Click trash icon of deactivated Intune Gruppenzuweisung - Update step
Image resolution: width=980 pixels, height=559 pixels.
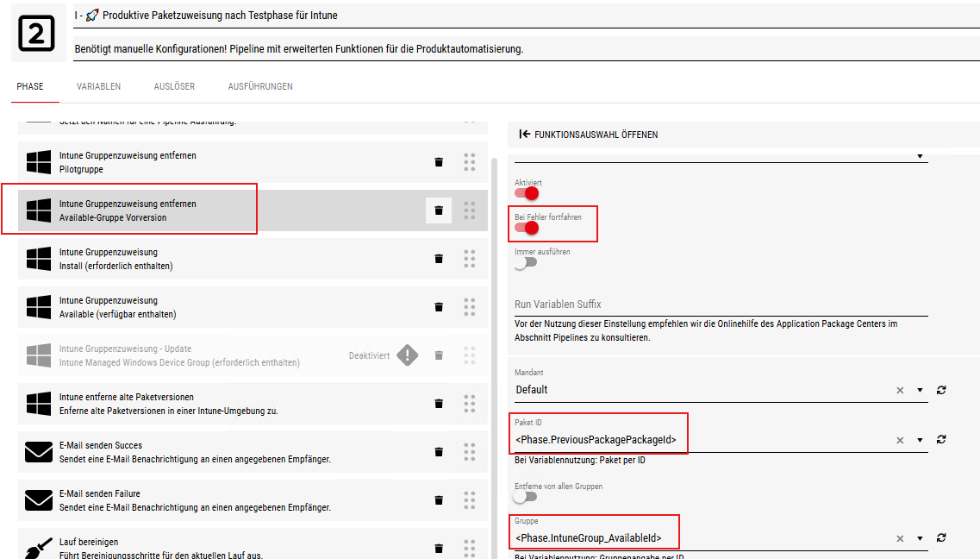point(439,355)
